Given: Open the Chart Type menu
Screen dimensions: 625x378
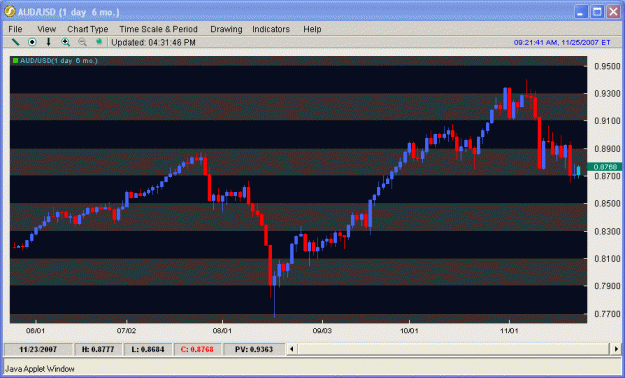Looking at the screenshot, I should (88, 29).
